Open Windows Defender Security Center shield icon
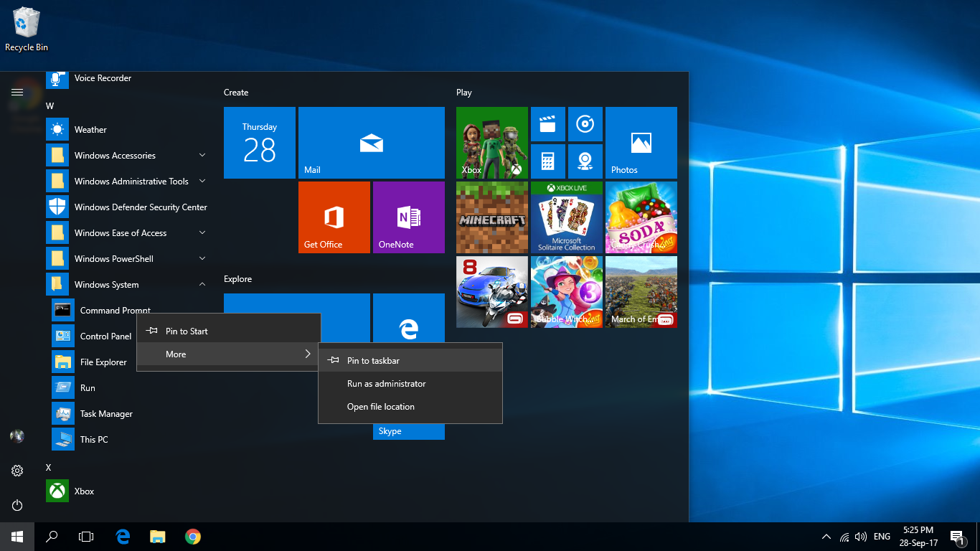 click(57, 207)
